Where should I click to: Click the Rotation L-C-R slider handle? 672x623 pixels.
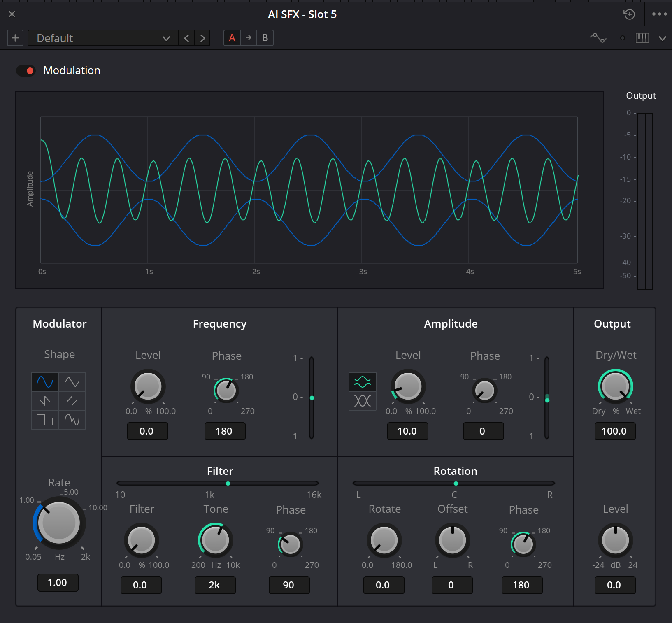click(456, 484)
